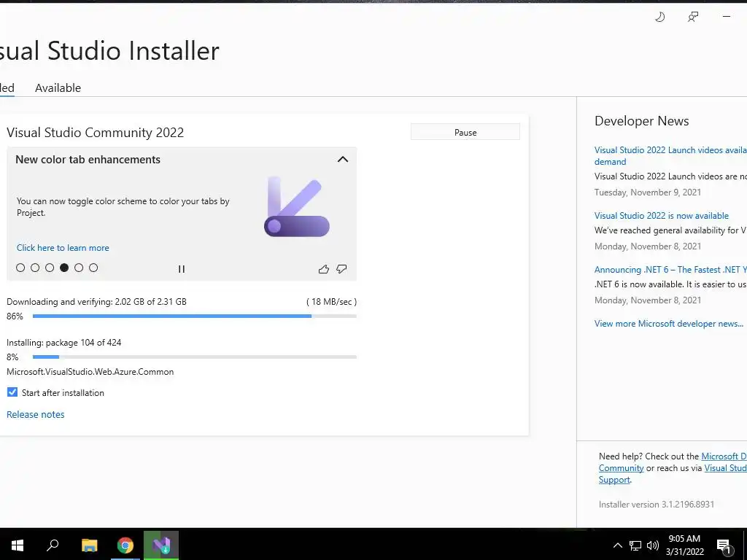Toggle the dark theme moon icon

pos(659,17)
